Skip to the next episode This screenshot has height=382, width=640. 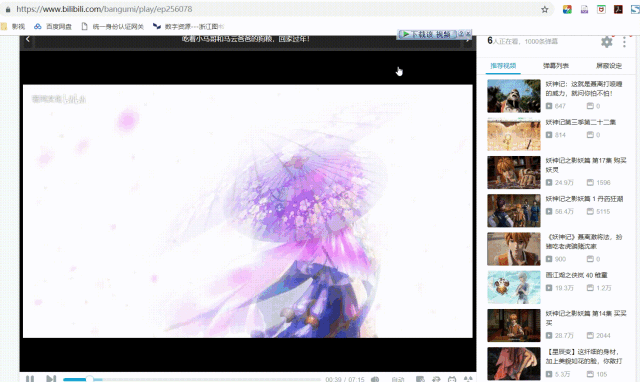pyautogui.click(x=51, y=379)
